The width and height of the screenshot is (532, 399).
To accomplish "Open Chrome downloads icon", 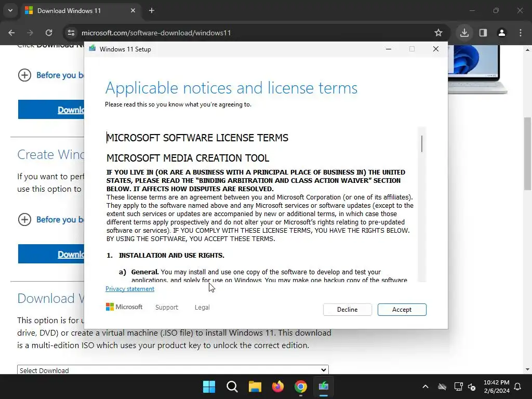I will (464, 33).
